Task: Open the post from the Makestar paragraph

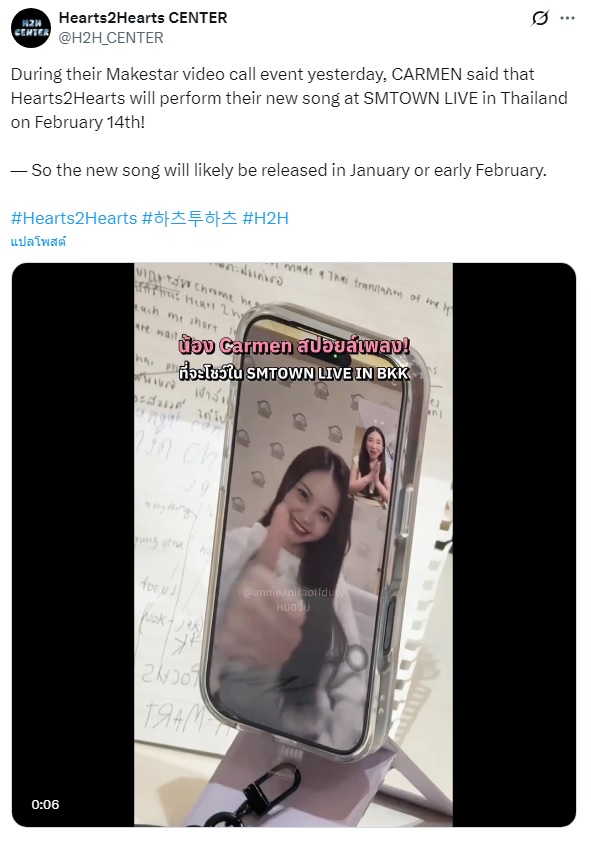Action: (289, 98)
